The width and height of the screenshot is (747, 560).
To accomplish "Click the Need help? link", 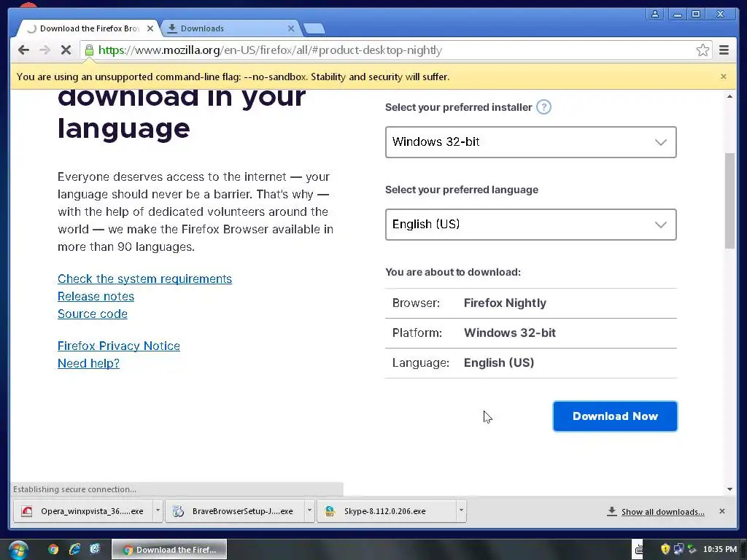I will tap(88, 363).
